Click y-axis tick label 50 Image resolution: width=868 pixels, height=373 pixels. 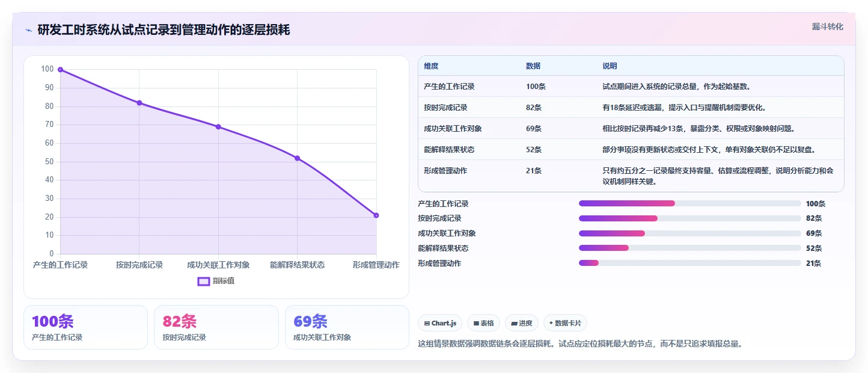49,162
